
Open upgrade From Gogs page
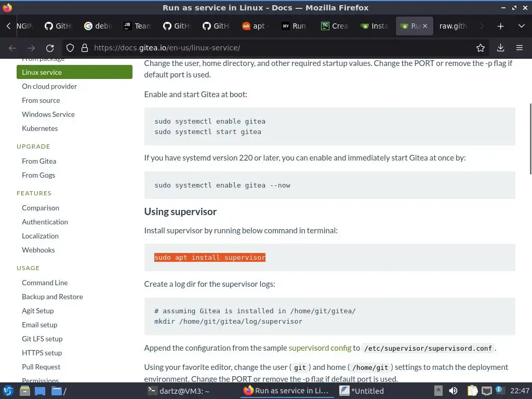[38, 175]
